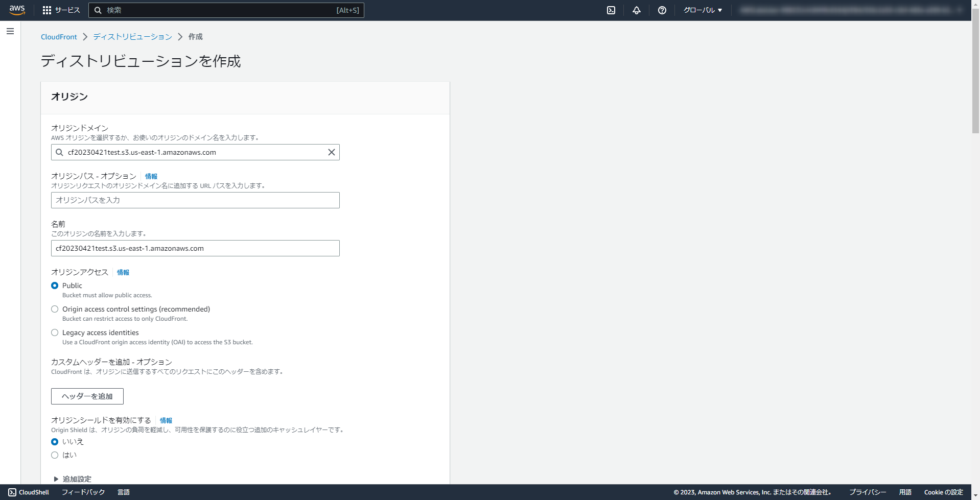
Task: Click the help question mark icon
Action: [662, 10]
